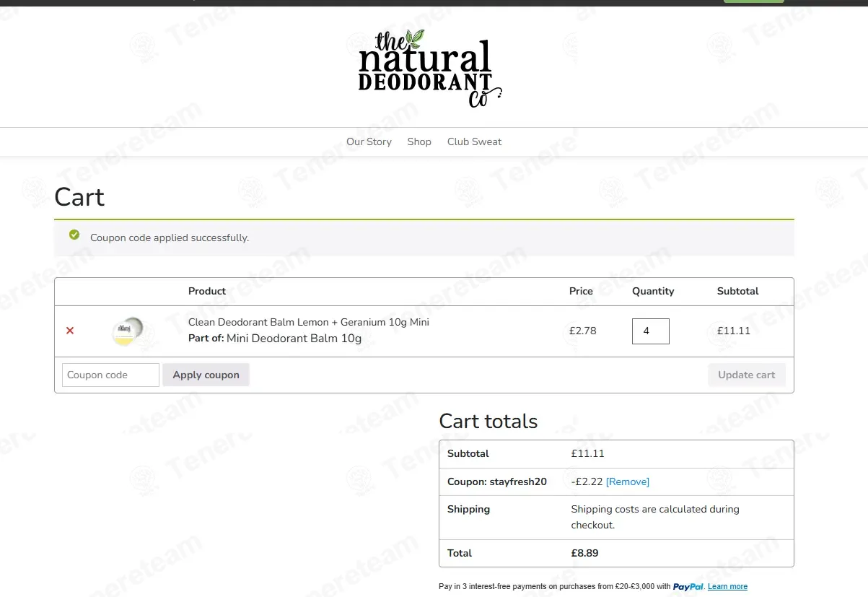This screenshot has width=868, height=597.
Task: Click the 'Cart totals' heading
Action: pyautogui.click(x=488, y=421)
